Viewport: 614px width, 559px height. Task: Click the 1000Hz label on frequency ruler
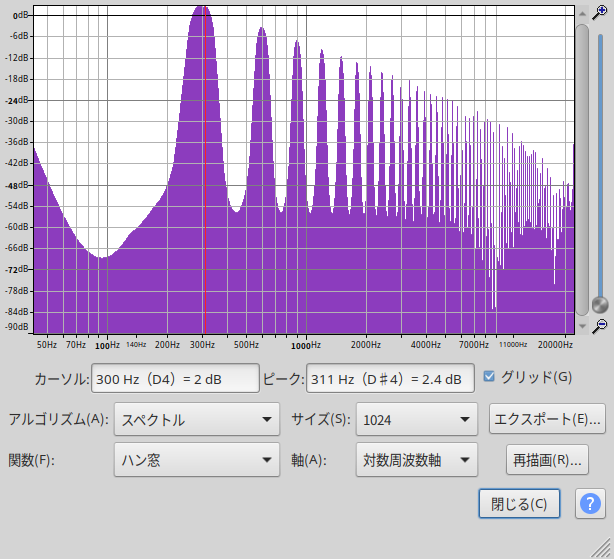pyautogui.click(x=305, y=345)
